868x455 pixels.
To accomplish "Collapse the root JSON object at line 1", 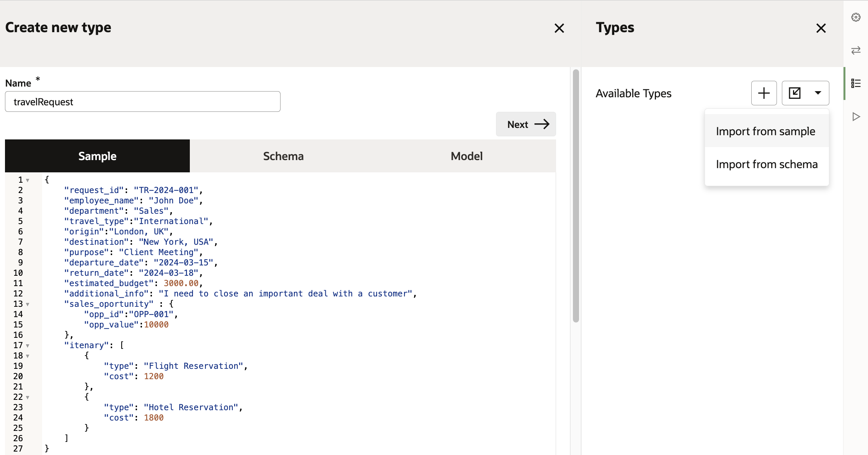I will point(27,180).
